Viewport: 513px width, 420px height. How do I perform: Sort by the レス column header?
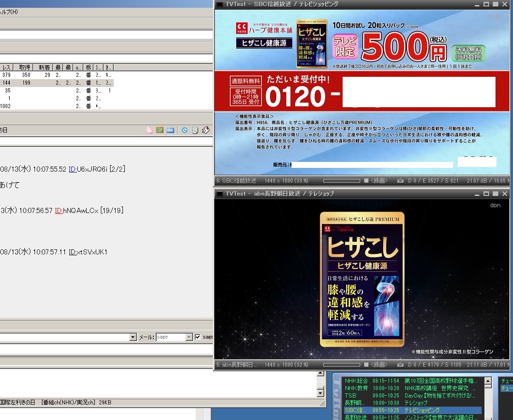[6, 67]
